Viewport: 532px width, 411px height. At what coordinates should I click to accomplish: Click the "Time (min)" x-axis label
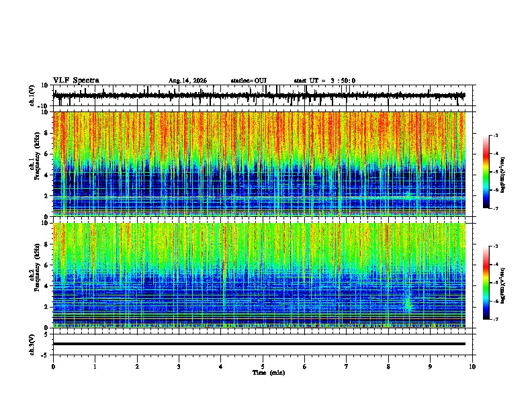coord(269,373)
